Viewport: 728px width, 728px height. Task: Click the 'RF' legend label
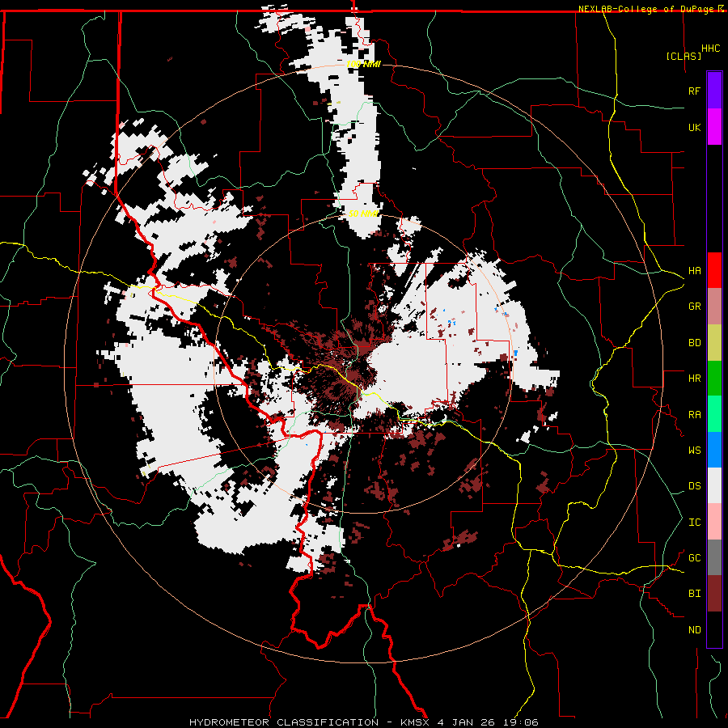click(694, 91)
